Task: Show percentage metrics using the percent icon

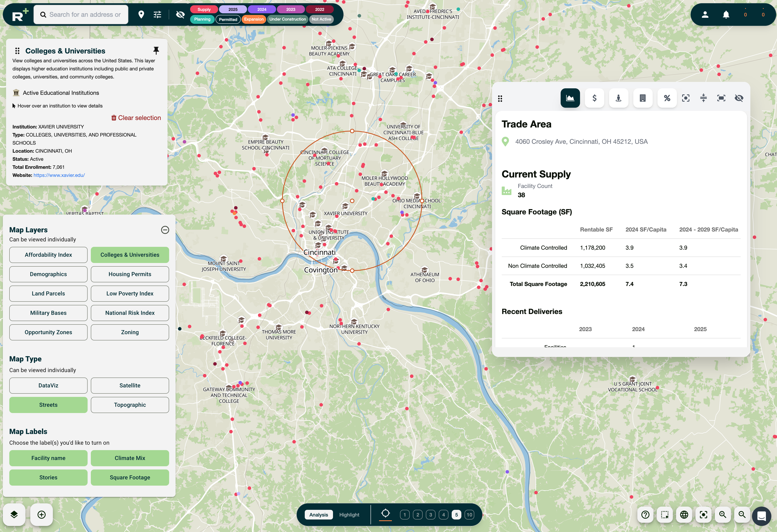Action: 667,98
